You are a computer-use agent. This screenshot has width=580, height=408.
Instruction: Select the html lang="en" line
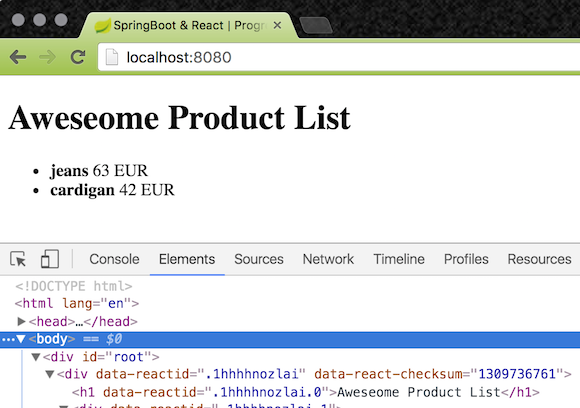pos(77,303)
